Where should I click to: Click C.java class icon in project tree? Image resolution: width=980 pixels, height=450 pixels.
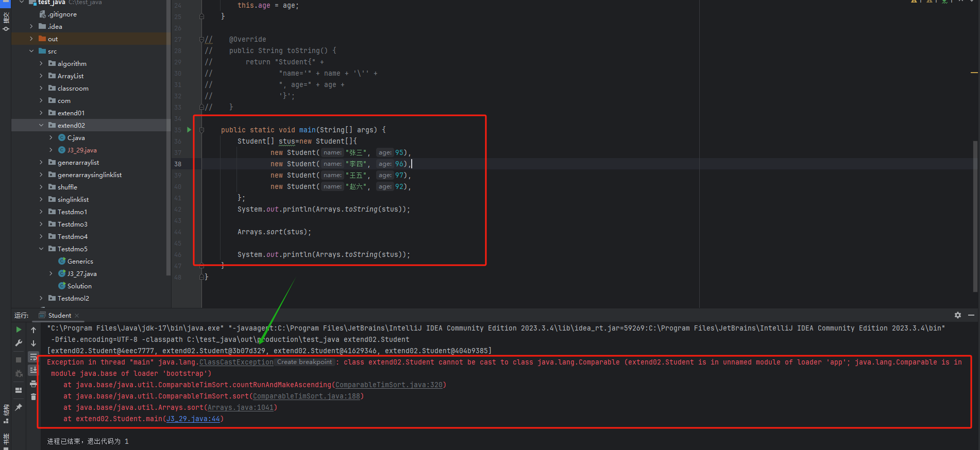pyautogui.click(x=62, y=137)
